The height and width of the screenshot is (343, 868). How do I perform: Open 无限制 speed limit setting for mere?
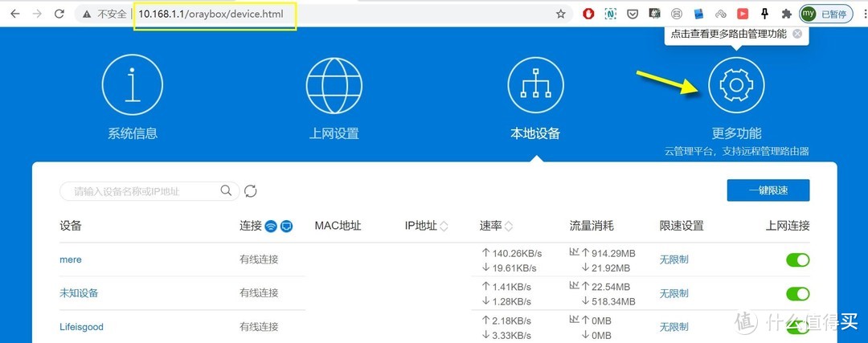[x=674, y=259]
